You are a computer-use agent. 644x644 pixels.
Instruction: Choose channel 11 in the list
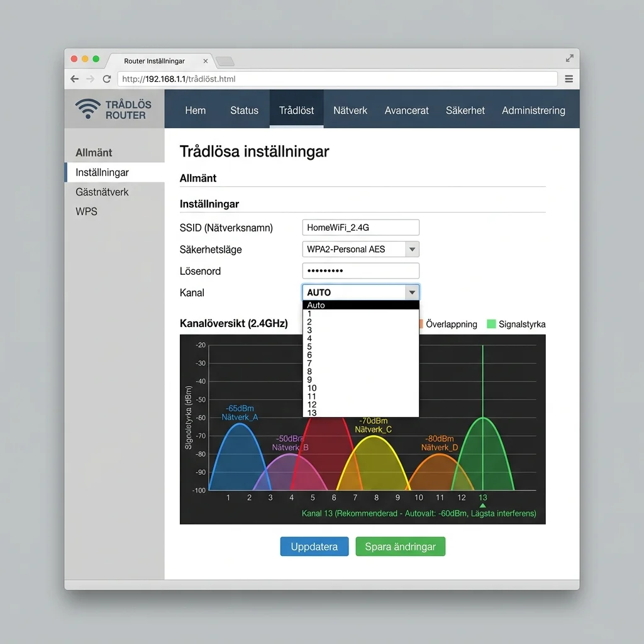[x=360, y=396]
